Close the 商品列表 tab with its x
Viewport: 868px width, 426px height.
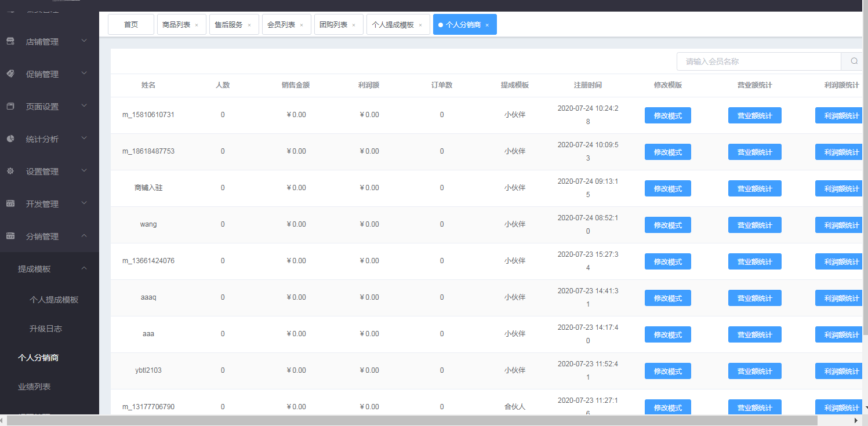197,25
